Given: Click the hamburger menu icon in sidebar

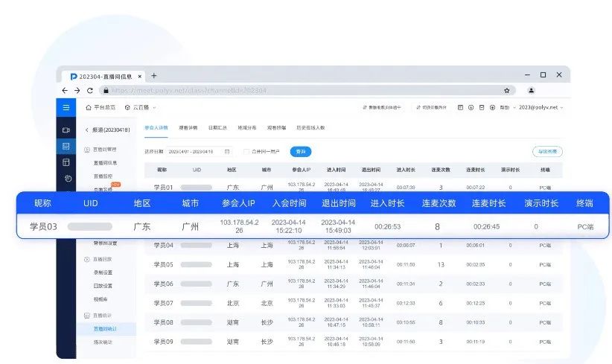Looking at the screenshot, I should (66, 108).
